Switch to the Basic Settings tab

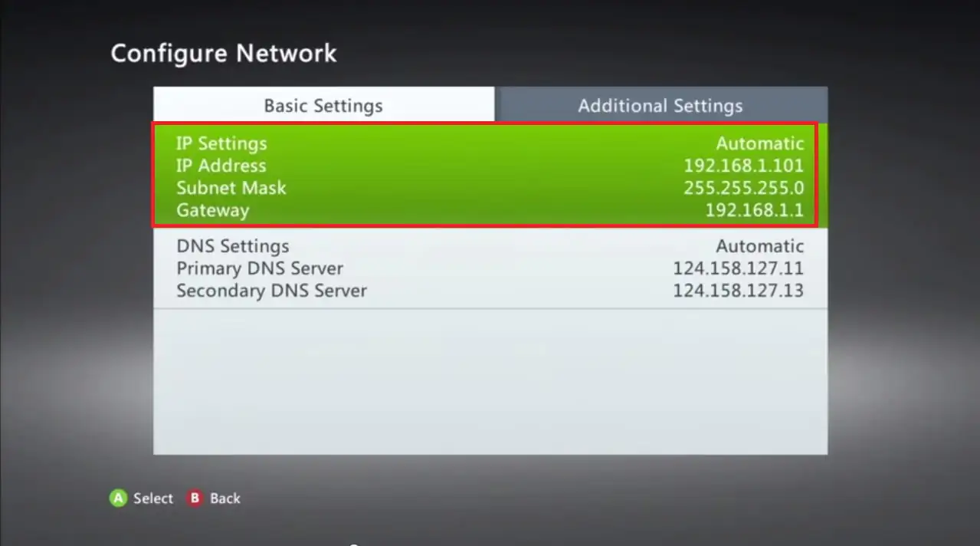pyautogui.click(x=323, y=105)
